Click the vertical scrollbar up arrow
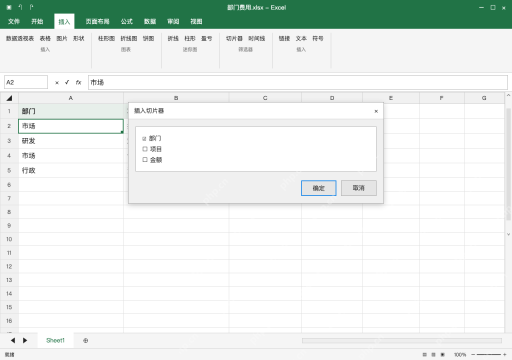The width and height of the screenshot is (512, 360). pyautogui.click(x=508, y=95)
